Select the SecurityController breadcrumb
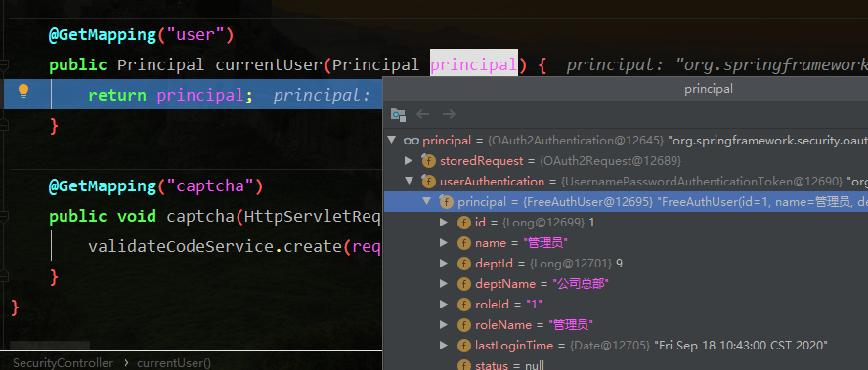The width and height of the screenshot is (868, 370). (63, 363)
